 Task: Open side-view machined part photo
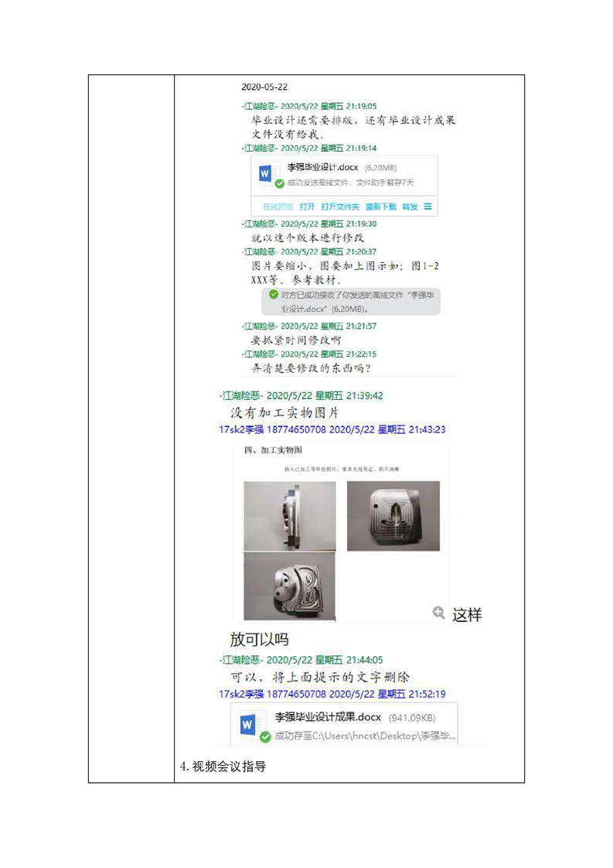tap(290, 516)
